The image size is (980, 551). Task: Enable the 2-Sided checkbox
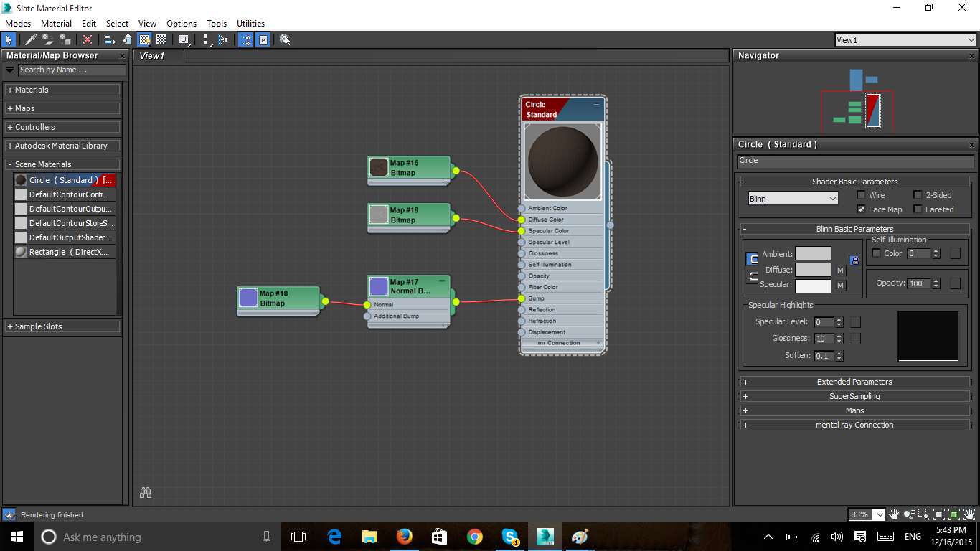(x=918, y=194)
